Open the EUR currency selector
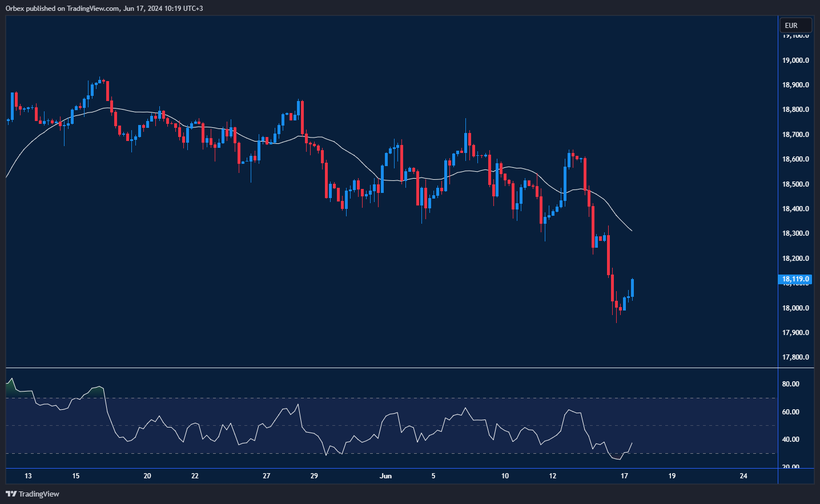 coord(795,25)
